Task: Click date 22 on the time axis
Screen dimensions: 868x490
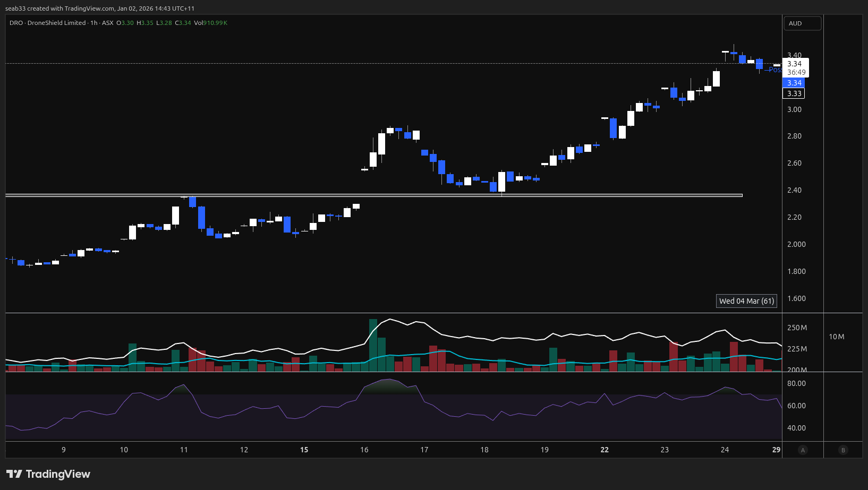Action: (x=605, y=450)
